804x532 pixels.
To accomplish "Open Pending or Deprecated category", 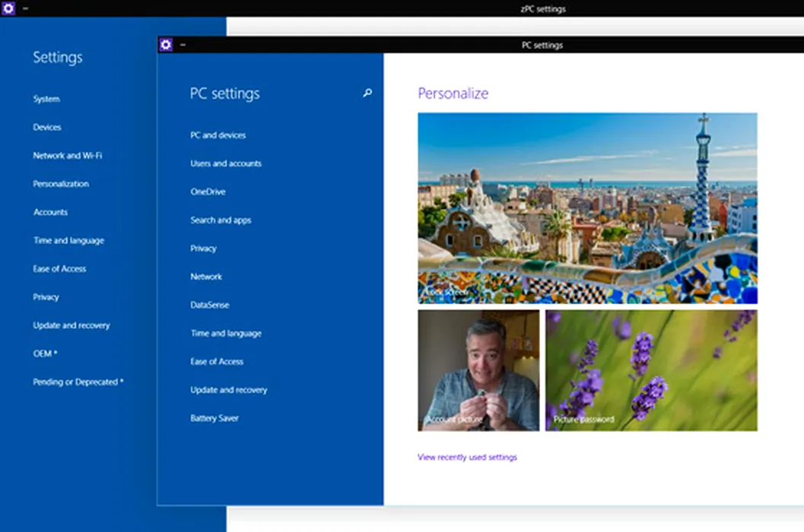I will coord(78,382).
